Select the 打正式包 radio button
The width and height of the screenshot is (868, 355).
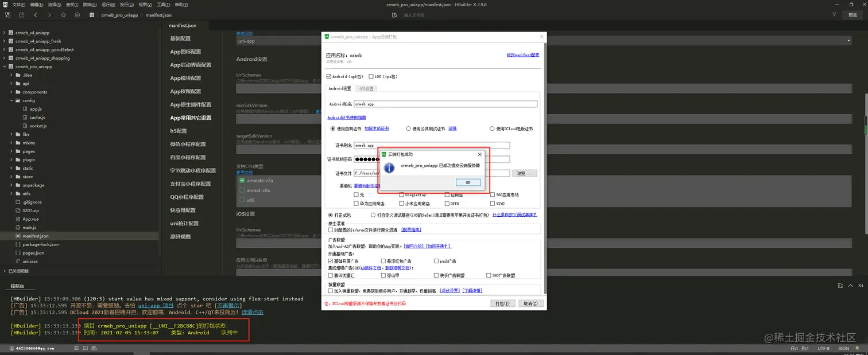[331, 215]
